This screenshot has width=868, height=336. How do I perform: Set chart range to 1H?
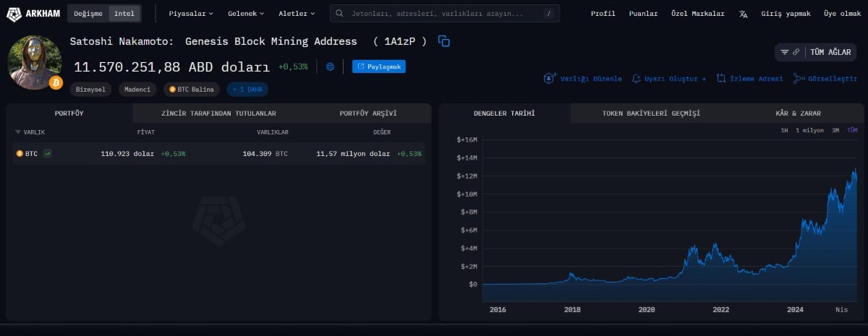pos(784,131)
